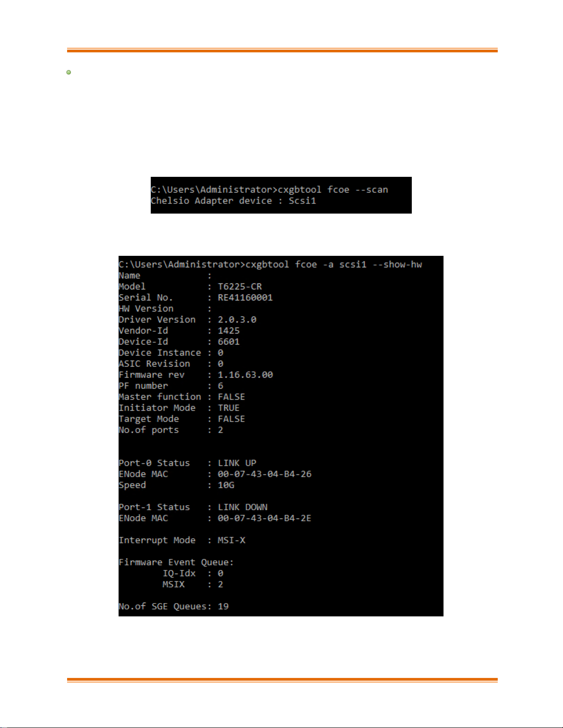Select the 'Chelsio Adapter device : Scsi1' output

click(233, 201)
